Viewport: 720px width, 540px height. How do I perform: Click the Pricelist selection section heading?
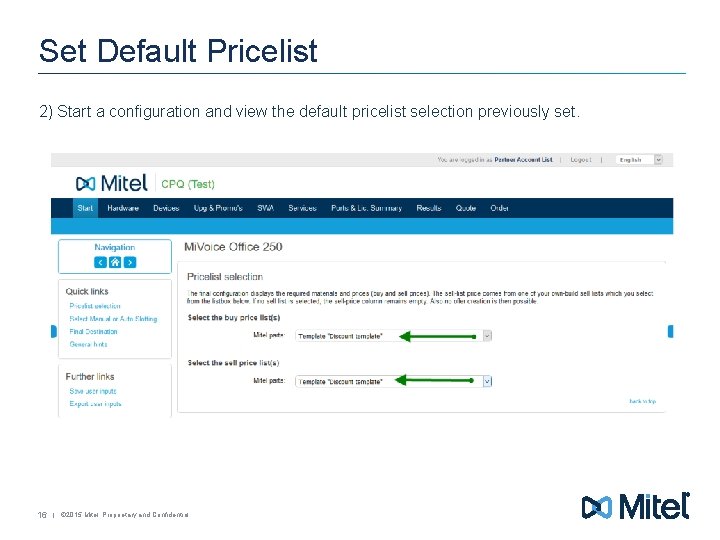pyautogui.click(x=225, y=277)
